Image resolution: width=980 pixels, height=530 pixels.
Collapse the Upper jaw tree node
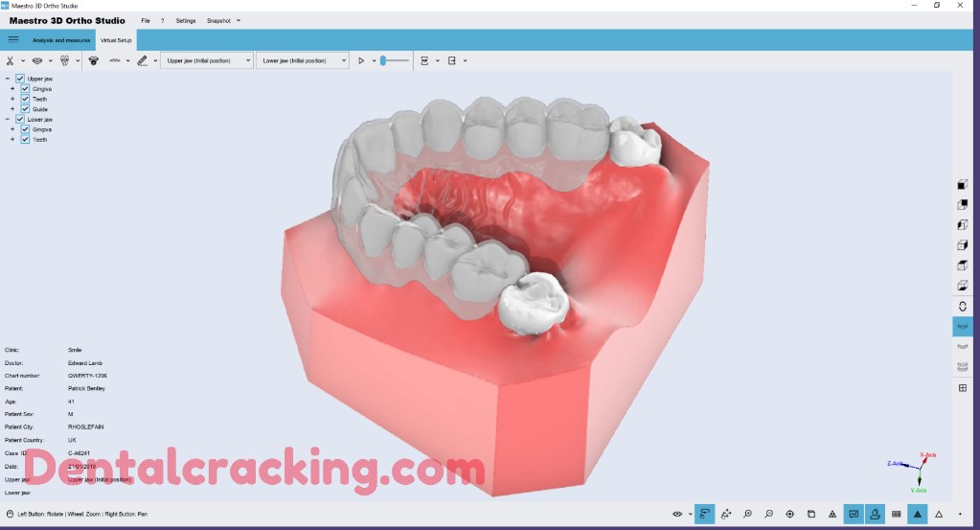point(8,79)
